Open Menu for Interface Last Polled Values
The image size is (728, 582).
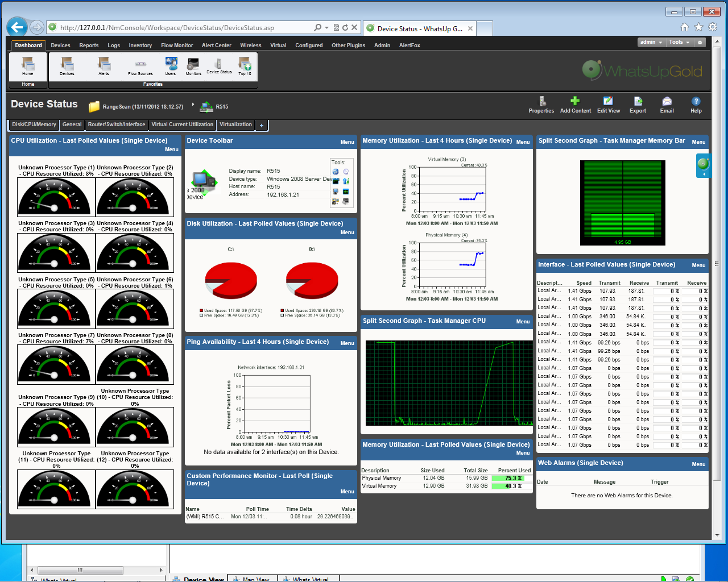699,265
